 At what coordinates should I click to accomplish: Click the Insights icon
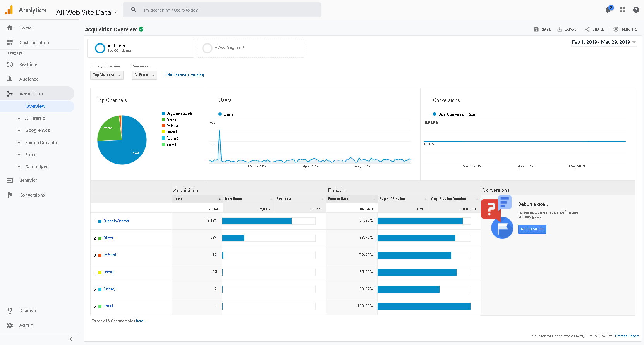(x=616, y=29)
